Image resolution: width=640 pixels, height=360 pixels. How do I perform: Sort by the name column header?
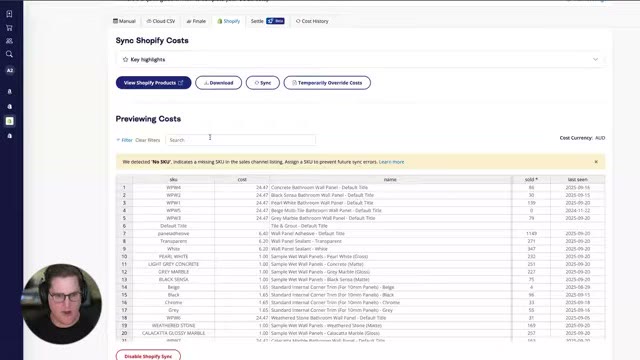tap(390, 180)
